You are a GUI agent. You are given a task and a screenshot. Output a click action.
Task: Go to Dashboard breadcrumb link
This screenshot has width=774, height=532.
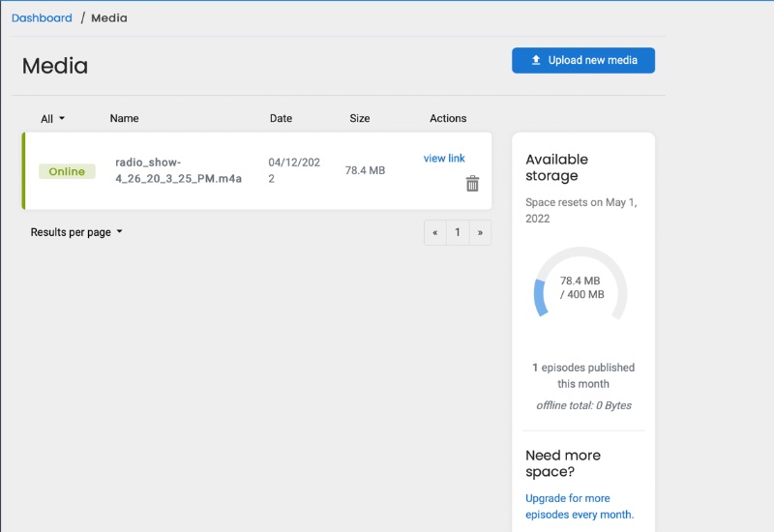pos(42,18)
